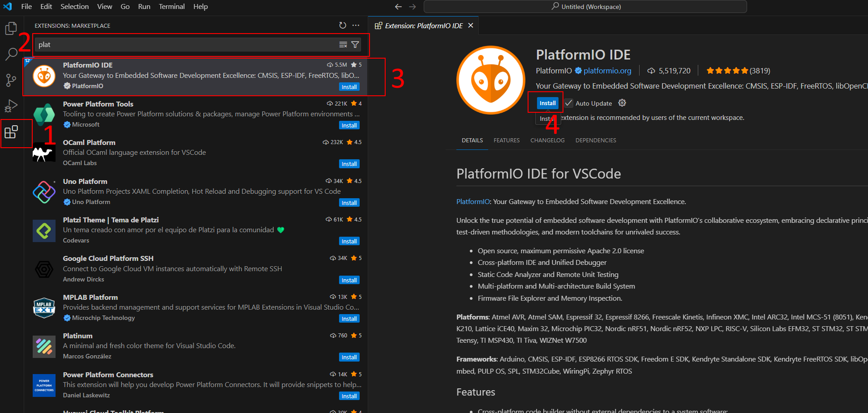Install Power Platform Tools extension
This screenshot has width=868, height=413.
point(349,125)
